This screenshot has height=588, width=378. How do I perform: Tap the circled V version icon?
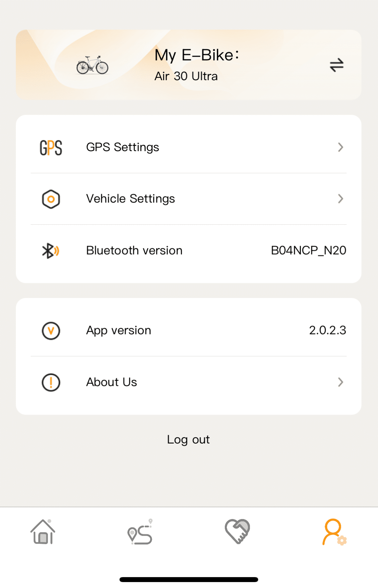click(x=51, y=330)
